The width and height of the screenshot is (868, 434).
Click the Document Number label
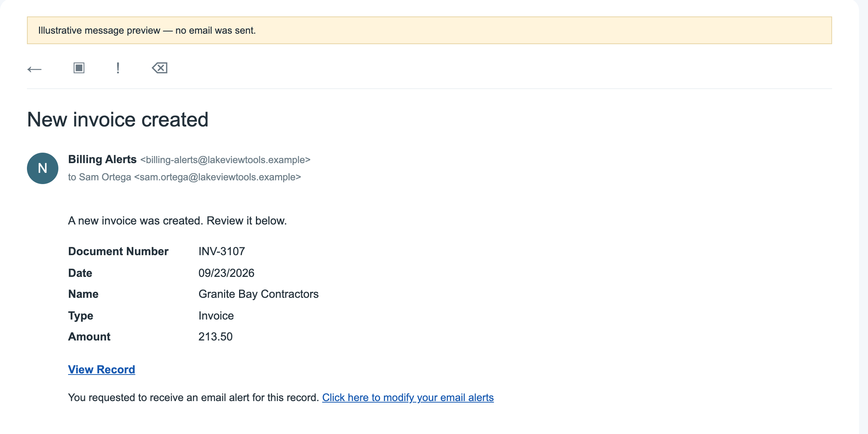[118, 251]
